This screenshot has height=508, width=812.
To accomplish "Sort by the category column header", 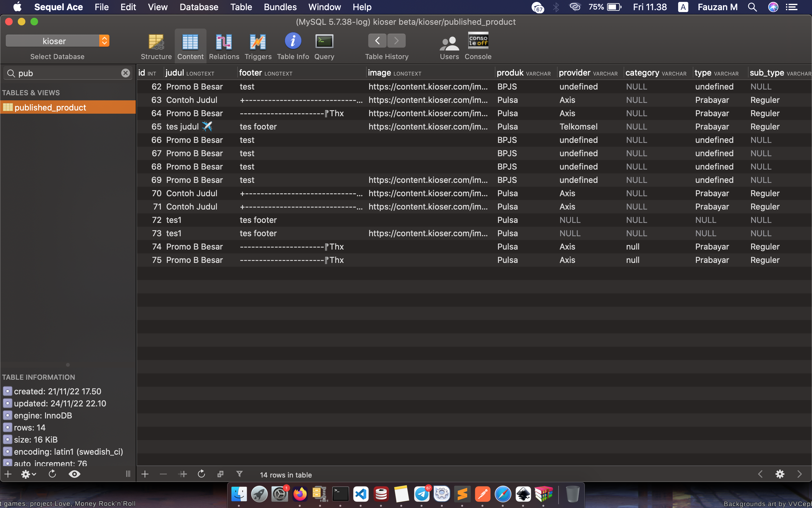I will 658,73.
